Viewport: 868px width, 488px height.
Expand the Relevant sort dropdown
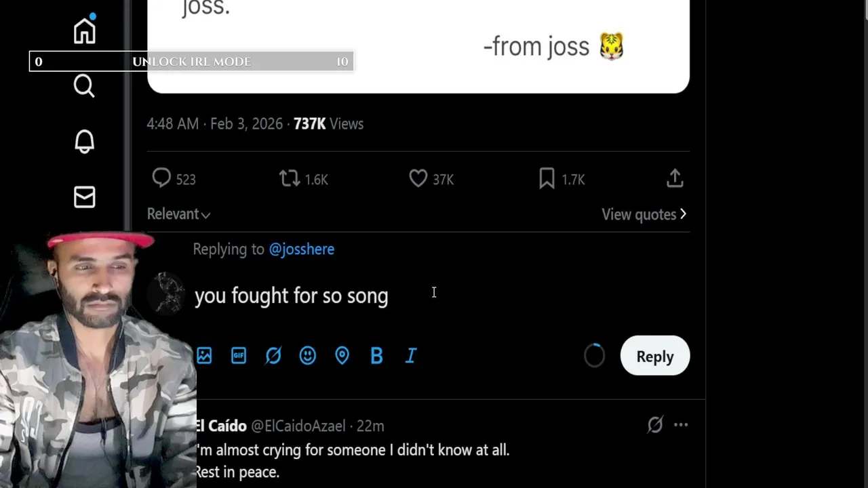coord(178,214)
